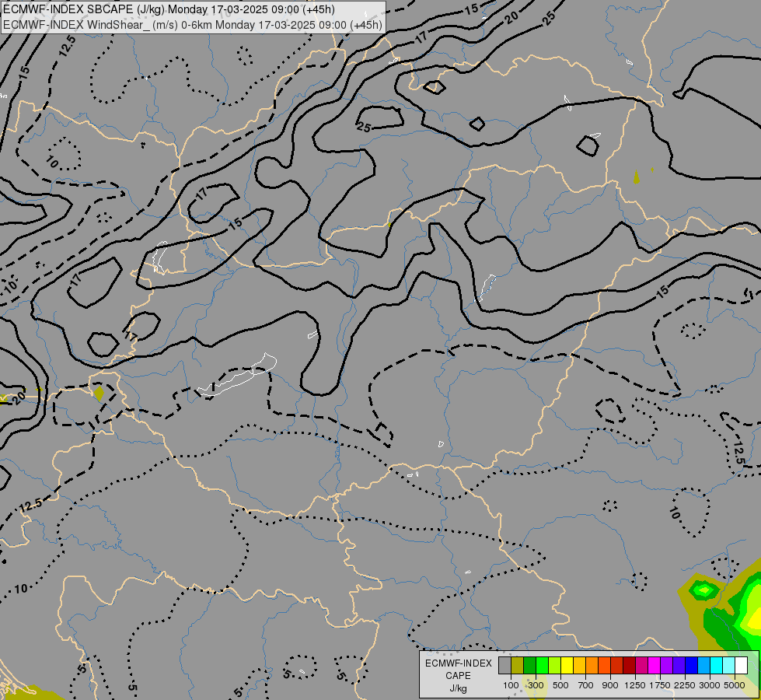Click the legend value '100'
The height and width of the screenshot is (700, 761).
click(511, 685)
